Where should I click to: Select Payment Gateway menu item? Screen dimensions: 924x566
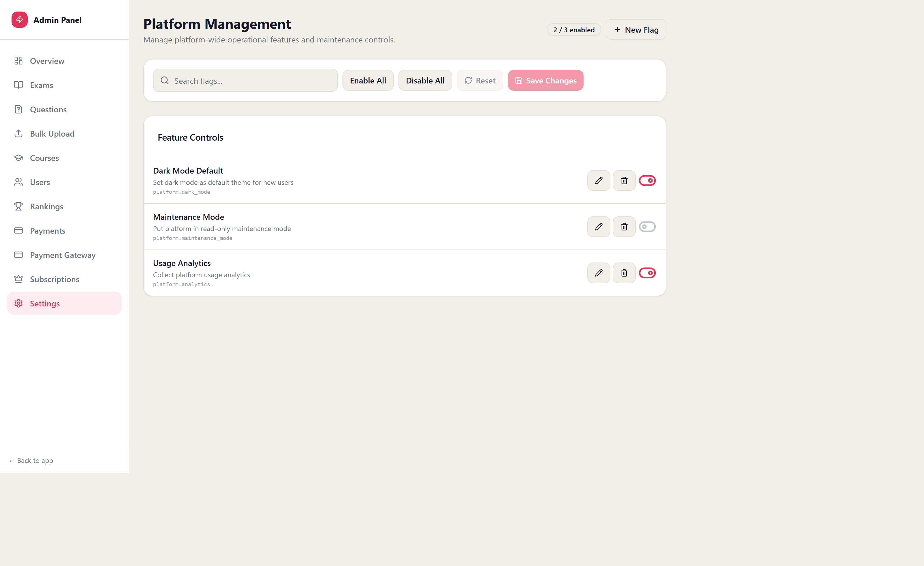[64, 255]
